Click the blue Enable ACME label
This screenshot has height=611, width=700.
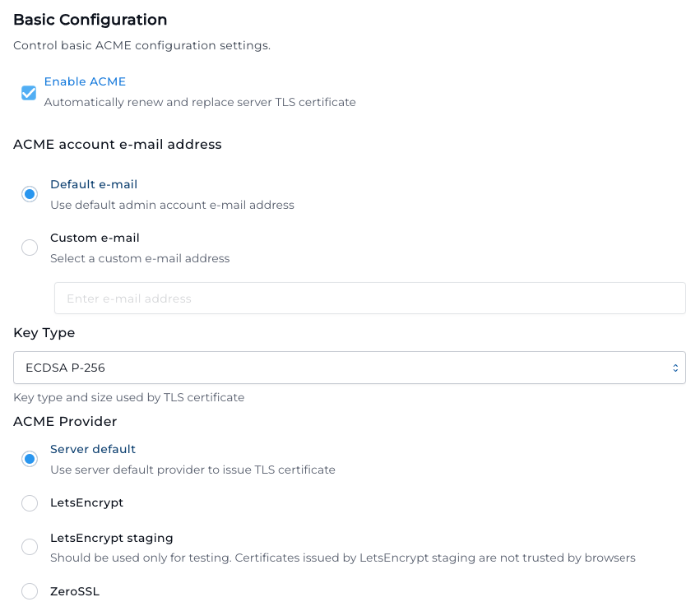(85, 81)
